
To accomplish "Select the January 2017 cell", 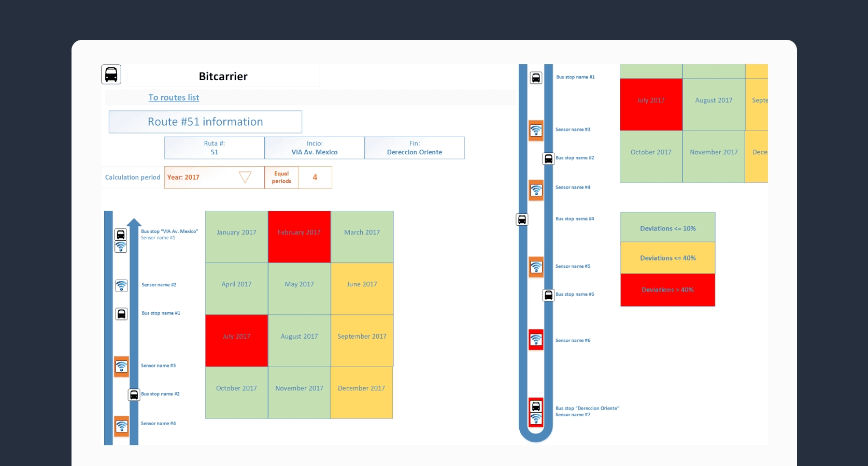I will pos(236,237).
